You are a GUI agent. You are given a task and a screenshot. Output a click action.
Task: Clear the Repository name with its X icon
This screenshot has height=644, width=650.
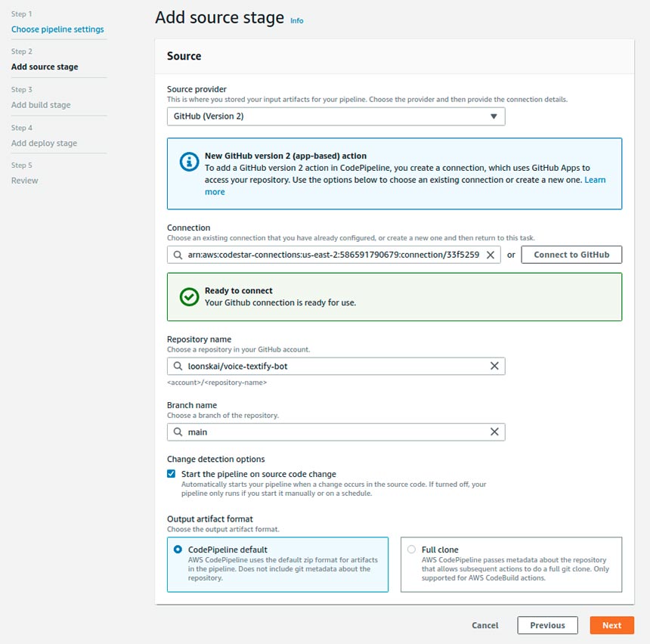click(x=494, y=366)
